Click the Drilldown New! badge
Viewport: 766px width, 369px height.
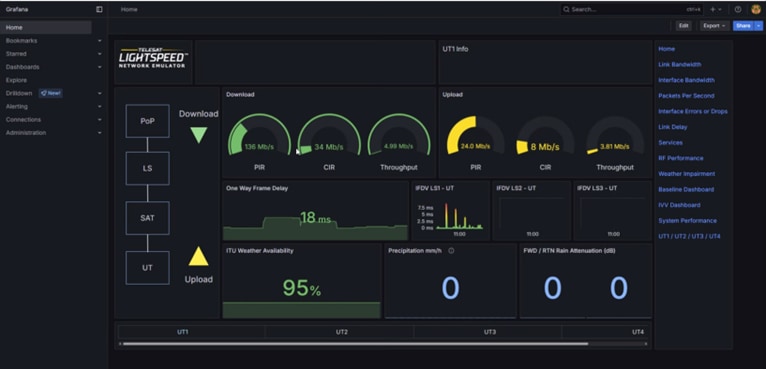[x=51, y=93]
